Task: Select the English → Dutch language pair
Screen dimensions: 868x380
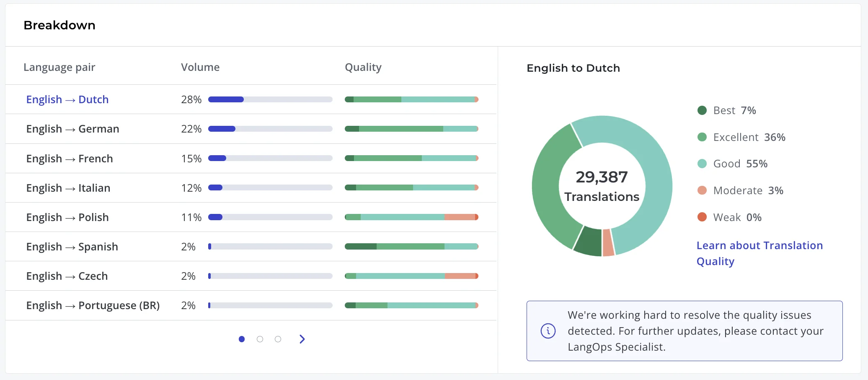Action: pos(67,99)
